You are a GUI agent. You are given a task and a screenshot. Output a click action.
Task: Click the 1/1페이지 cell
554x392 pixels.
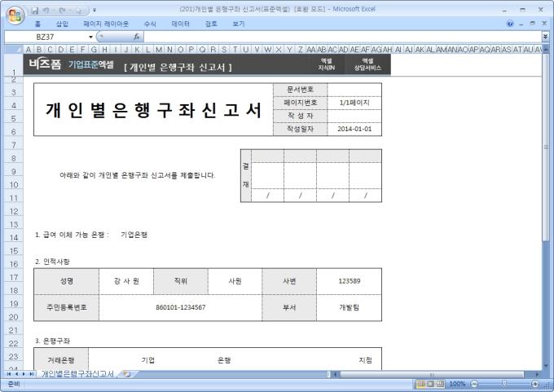[354, 103]
